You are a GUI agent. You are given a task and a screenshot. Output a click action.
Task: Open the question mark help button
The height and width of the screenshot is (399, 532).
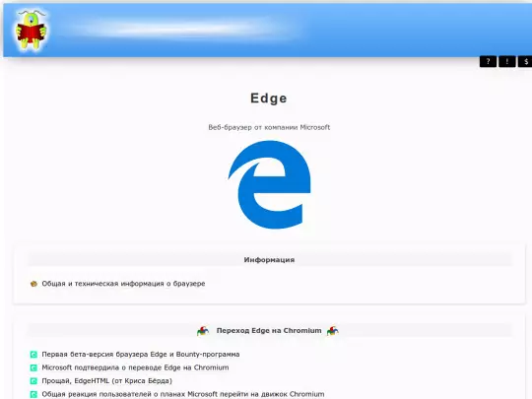(x=488, y=61)
